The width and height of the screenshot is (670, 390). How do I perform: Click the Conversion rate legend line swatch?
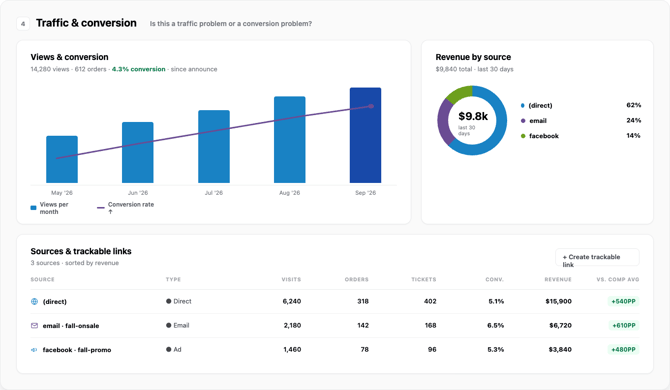(x=101, y=208)
